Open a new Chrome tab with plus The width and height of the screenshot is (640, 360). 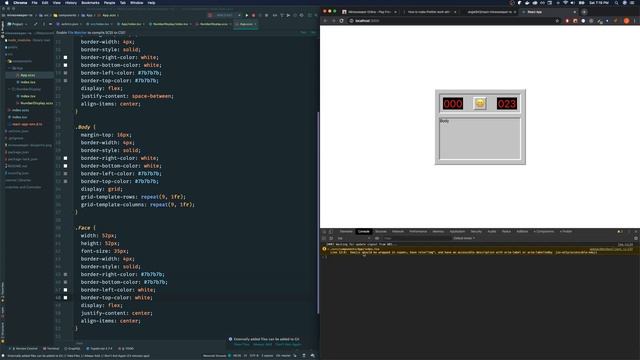tap(584, 12)
